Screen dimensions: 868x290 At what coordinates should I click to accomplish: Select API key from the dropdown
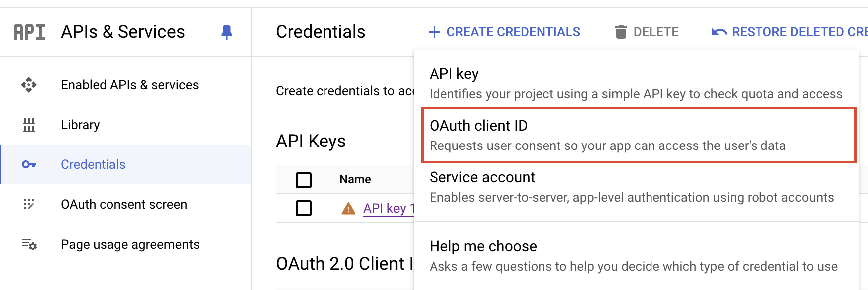(636, 83)
